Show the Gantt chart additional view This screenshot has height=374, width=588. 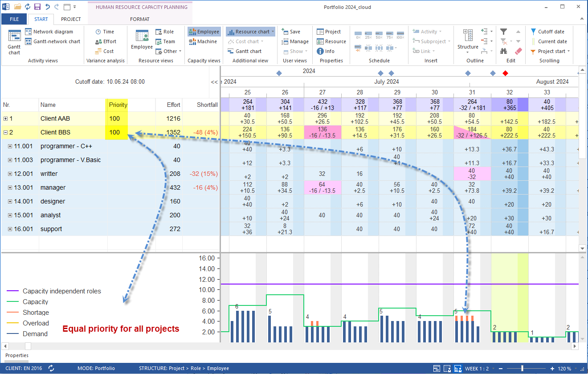coord(244,51)
